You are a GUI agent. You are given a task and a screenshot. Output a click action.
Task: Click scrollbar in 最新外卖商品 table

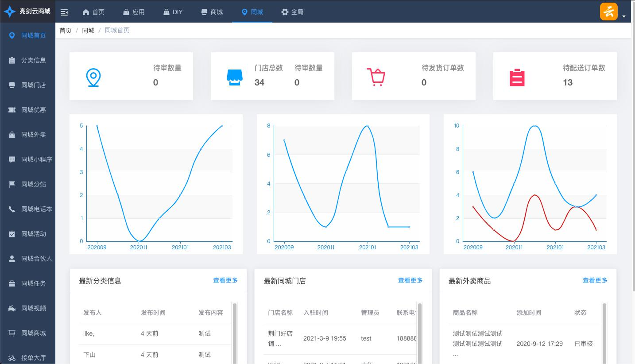point(604,333)
